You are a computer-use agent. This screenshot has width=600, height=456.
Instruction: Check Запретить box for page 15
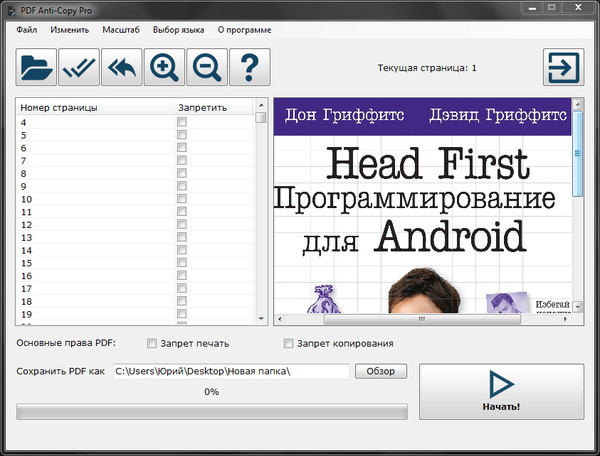(182, 262)
